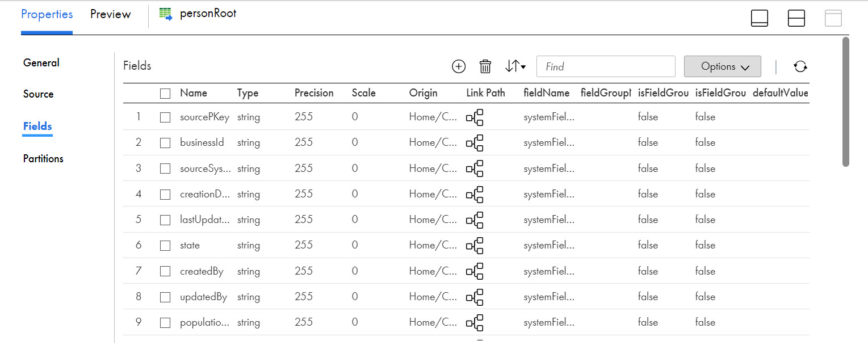Select all fields with header checkbox

[x=165, y=94]
